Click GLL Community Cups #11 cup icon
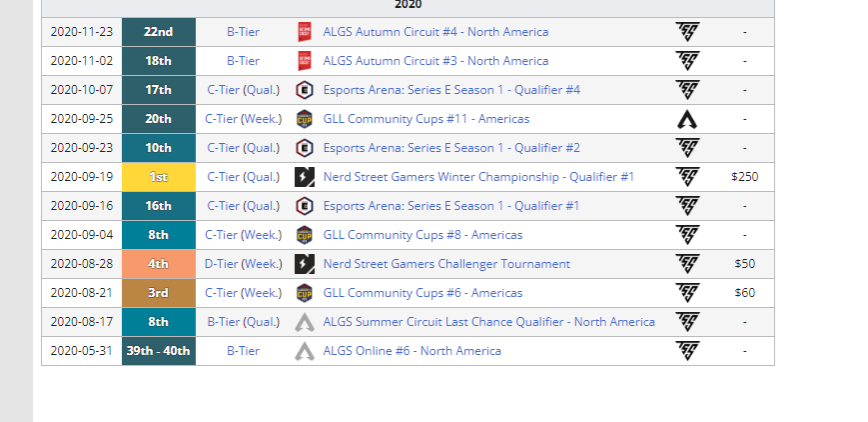The height and width of the screenshot is (422, 868). [305, 119]
